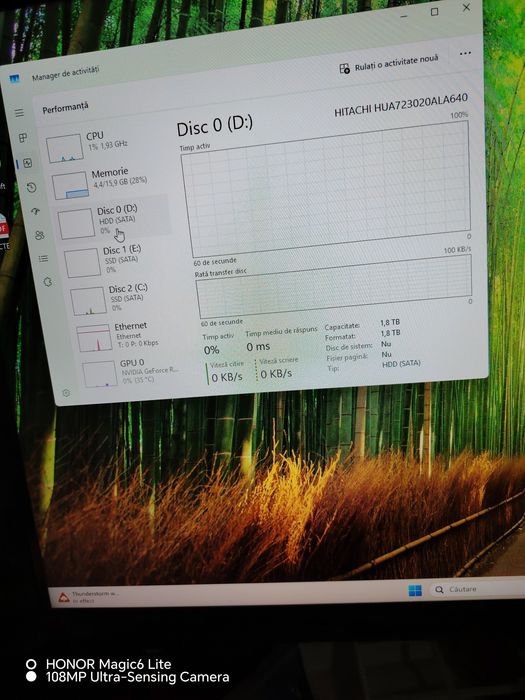525x700 pixels.
Task: Click Rulați o activitate nouă button
Action: tap(389, 64)
